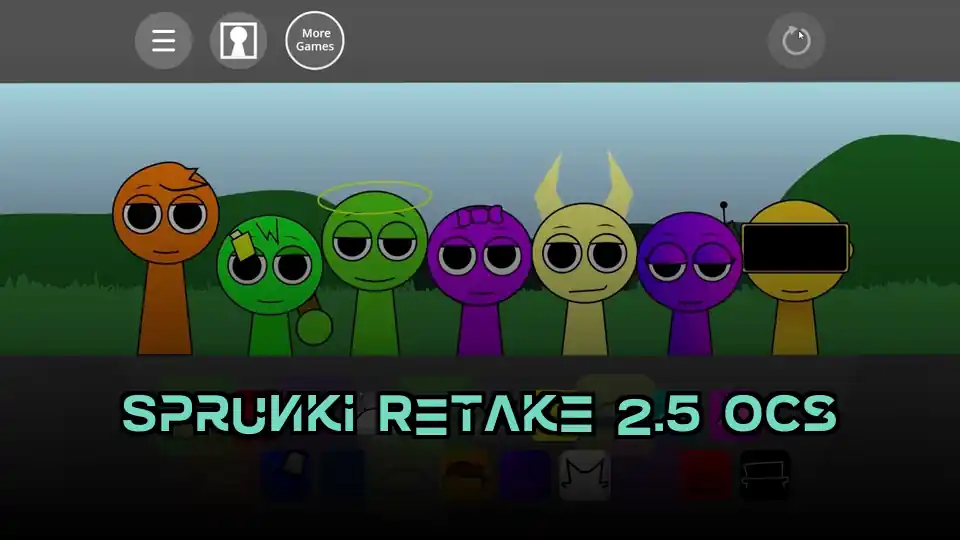
Task: Select the black icon with white frame
Action: pos(765,475)
